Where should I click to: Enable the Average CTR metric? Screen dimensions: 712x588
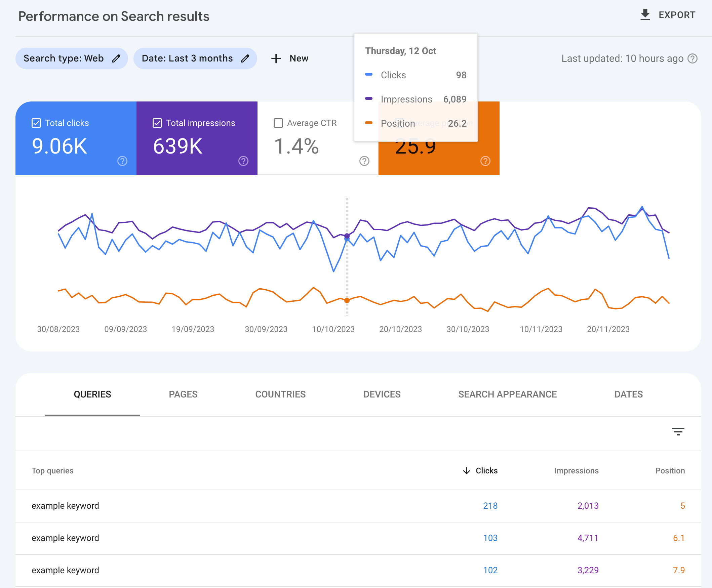(x=278, y=123)
